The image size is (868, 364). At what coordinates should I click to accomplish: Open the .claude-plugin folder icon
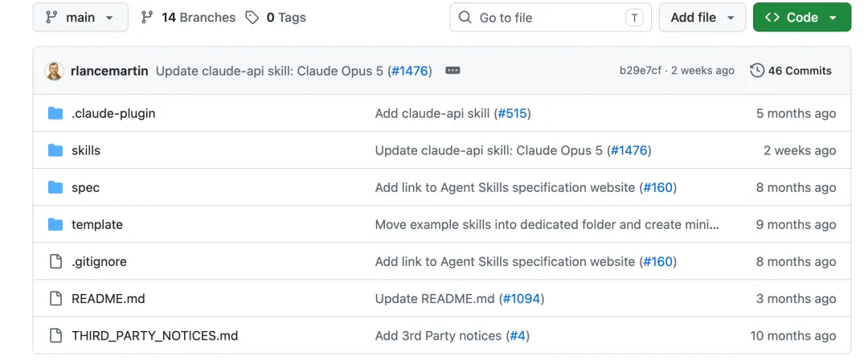(55, 113)
